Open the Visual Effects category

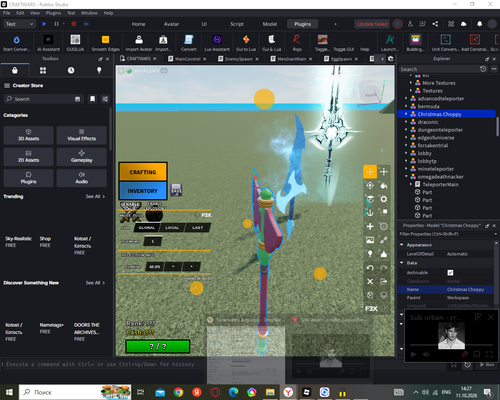point(82,135)
